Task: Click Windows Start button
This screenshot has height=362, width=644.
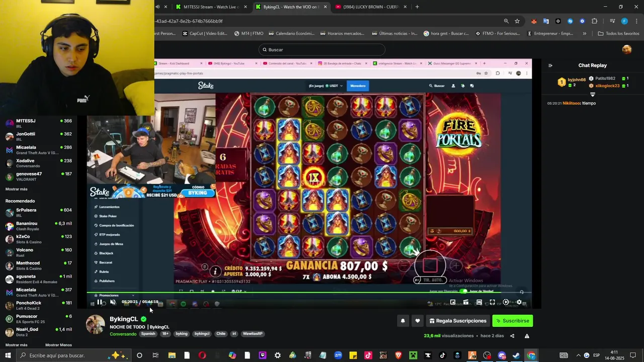Action: click(x=8, y=355)
